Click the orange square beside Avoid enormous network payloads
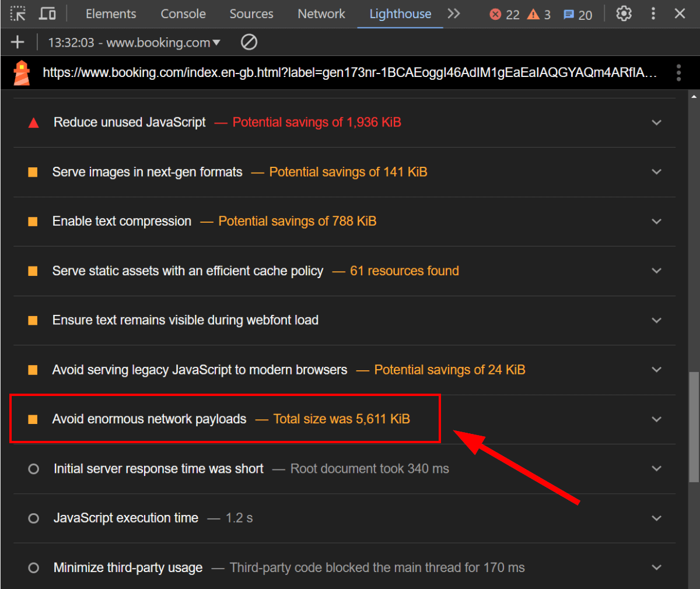700x589 pixels. tap(33, 419)
